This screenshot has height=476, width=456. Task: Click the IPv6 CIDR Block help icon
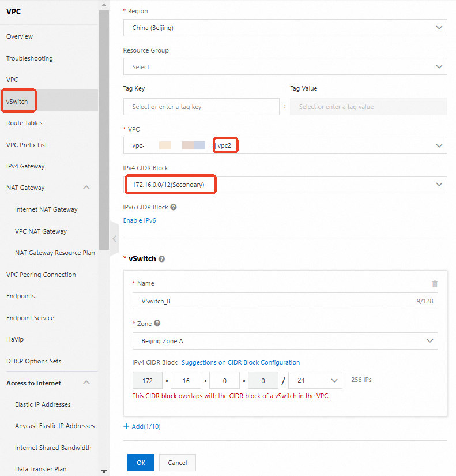click(174, 207)
